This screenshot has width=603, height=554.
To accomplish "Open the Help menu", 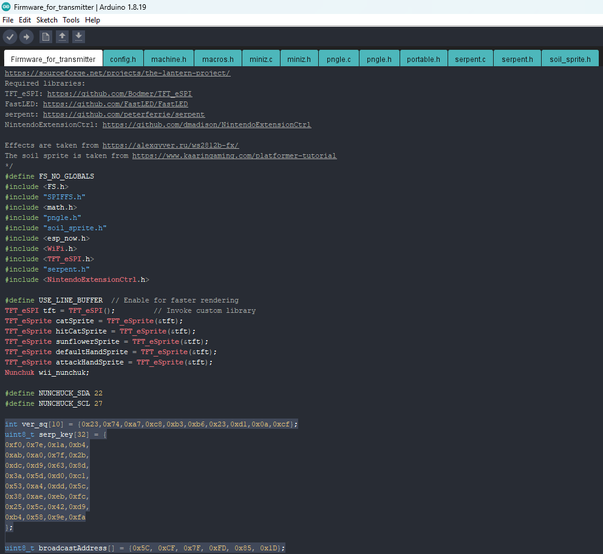I will pyautogui.click(x=92, y=20).
